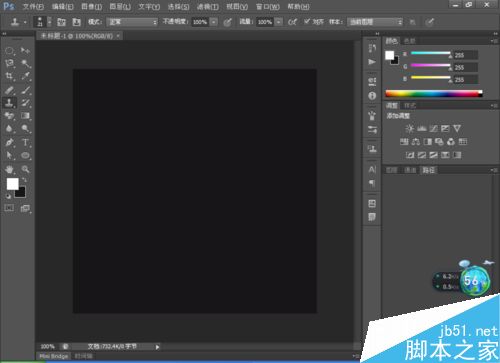The height and width of the screenshot is (363, 500).
Task: Reset default foreground and background colors
Action: pos(8,196)
